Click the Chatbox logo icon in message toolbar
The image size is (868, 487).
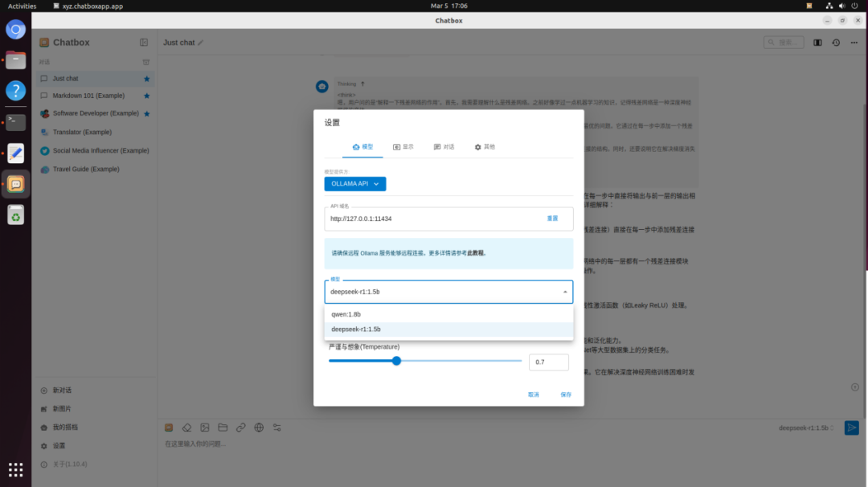pos(169,428)
